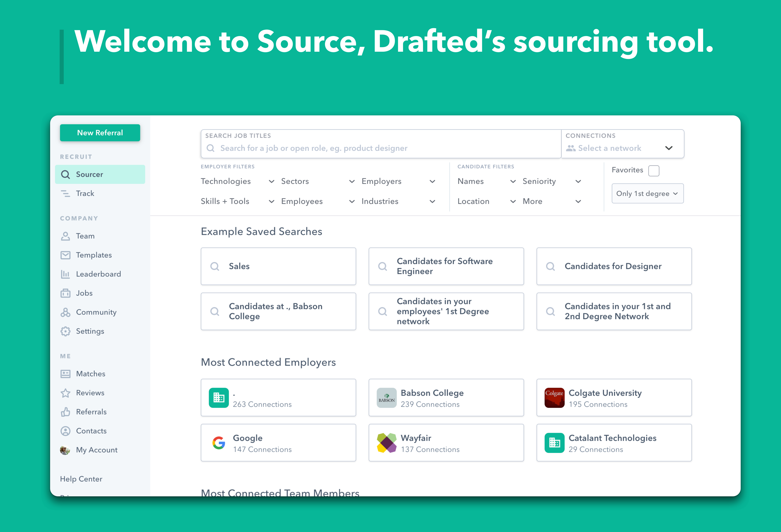Viewport: 781px width, 532px height.
Task: Click the search icon on Candidates for Designer card
Action: click(550, 266)
